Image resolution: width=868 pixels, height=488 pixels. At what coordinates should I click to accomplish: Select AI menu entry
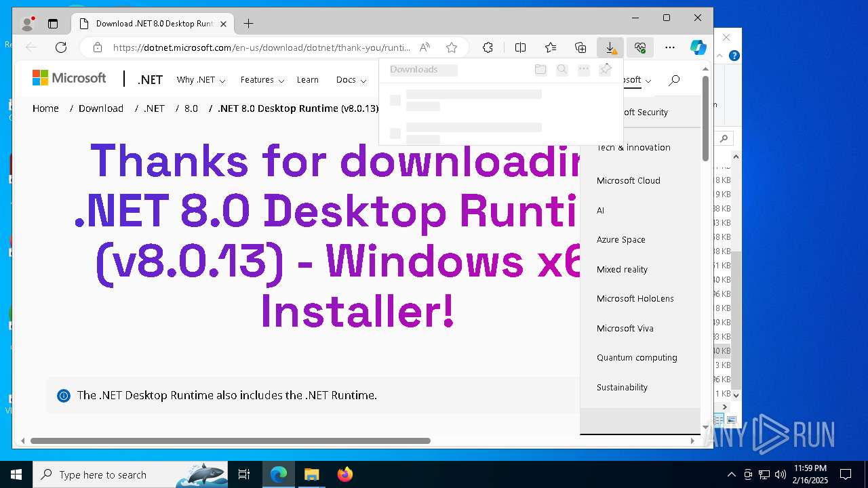coord(600,210)
